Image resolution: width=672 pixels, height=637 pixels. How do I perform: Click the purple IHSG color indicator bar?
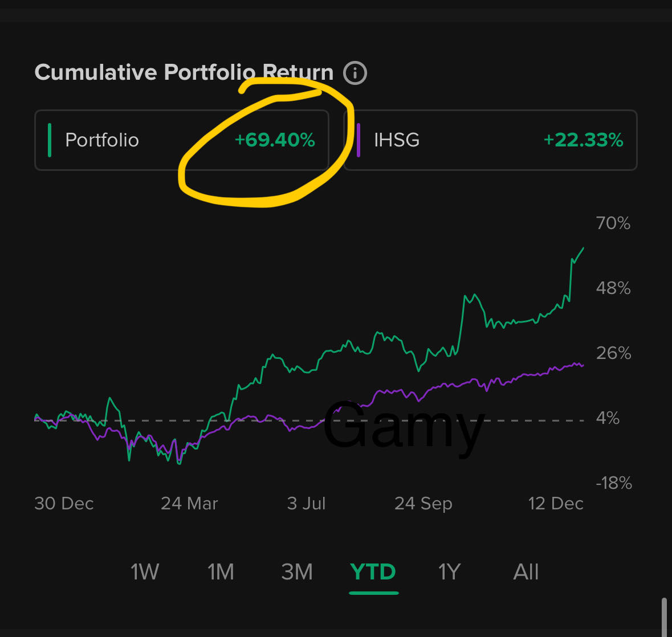click(x=359, y=140)
